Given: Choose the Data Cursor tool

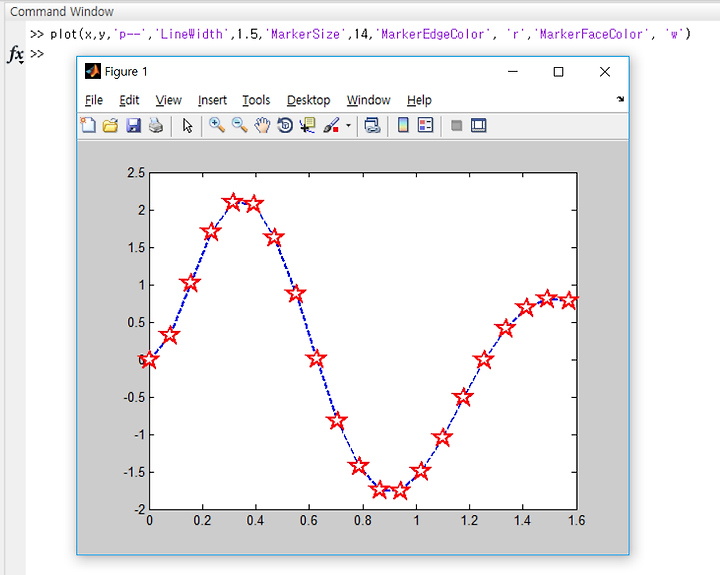Looking at the screenshot, I should (308, 125).
